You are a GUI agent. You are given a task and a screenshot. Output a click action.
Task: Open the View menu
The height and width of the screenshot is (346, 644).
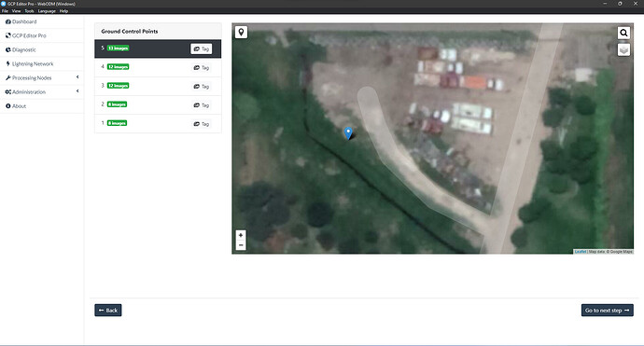pyautogui.click(x=17, y=11)
